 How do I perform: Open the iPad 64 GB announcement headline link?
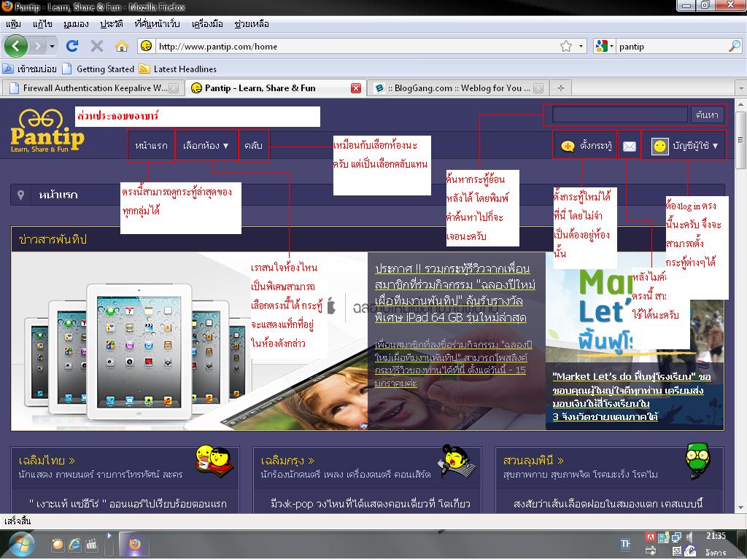tap(455, 293)
